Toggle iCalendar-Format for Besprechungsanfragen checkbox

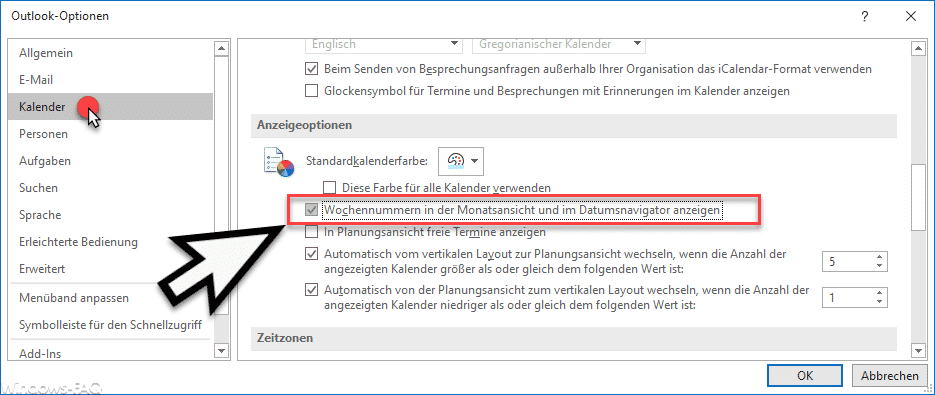[x=311, y=69]
